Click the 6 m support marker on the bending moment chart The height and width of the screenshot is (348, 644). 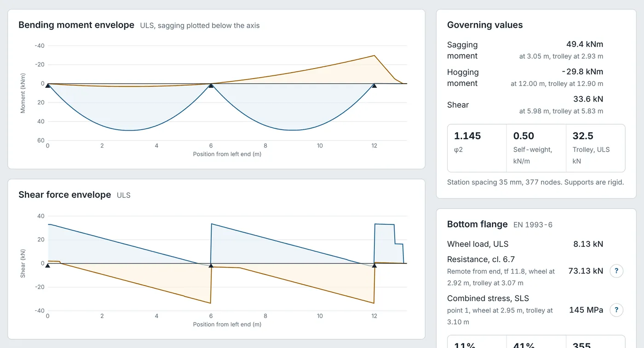coord(211,86)
